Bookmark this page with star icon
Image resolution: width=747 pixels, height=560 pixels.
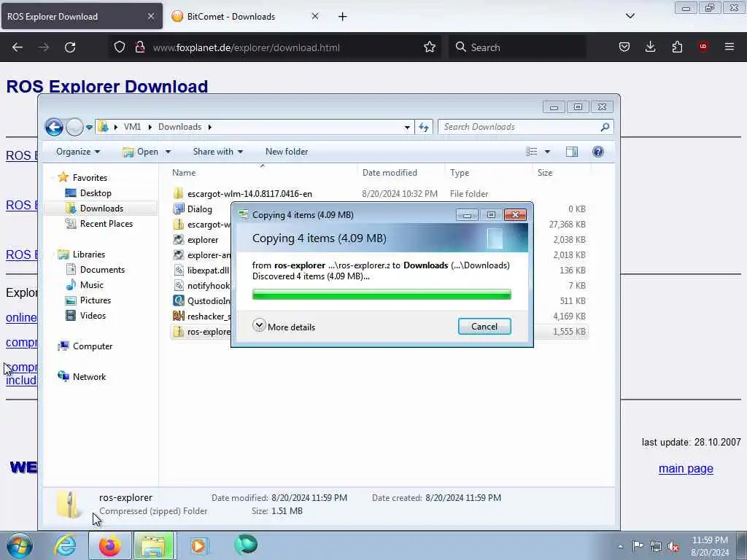430,47
